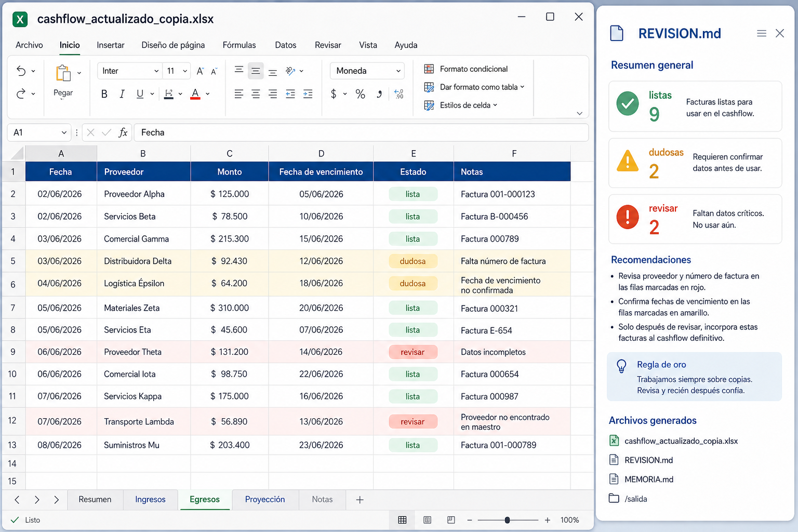Click the insert function fx icon
Screen dimensions: 798x532
click(123, 132)
